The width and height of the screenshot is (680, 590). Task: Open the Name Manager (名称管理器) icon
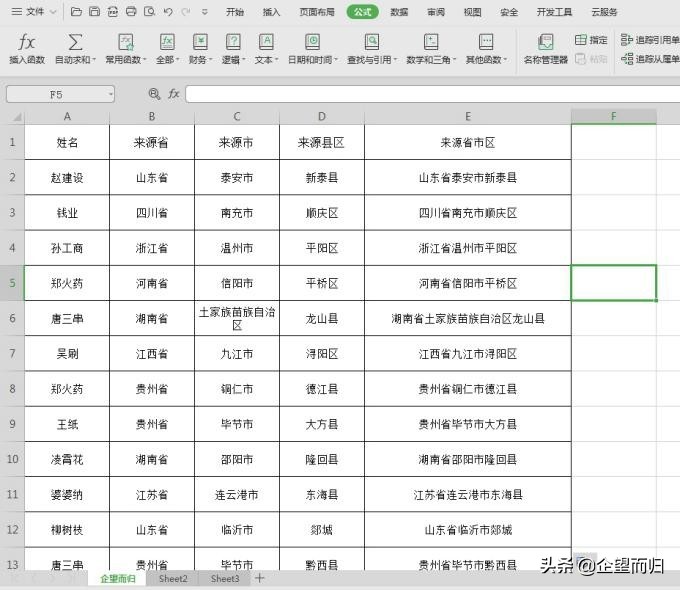(546, 43)
